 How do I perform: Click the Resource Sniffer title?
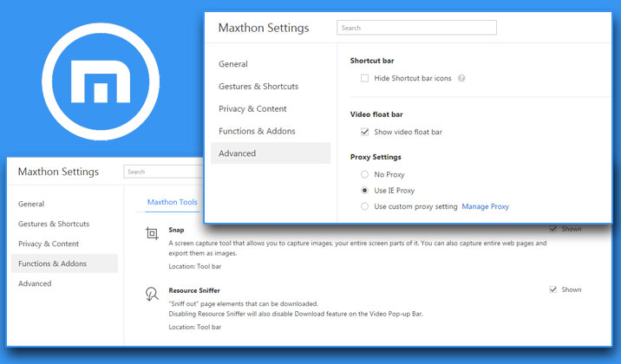click(x=194, y=290)
